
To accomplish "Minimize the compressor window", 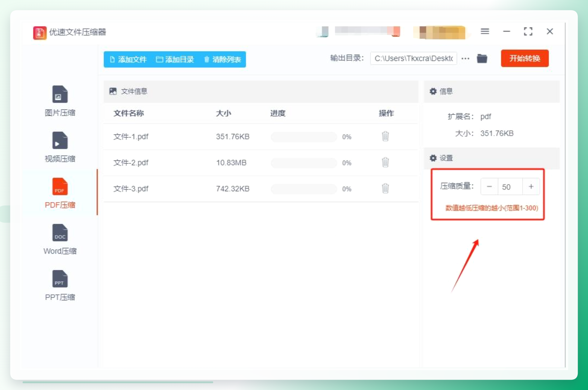I will point(506,31).
